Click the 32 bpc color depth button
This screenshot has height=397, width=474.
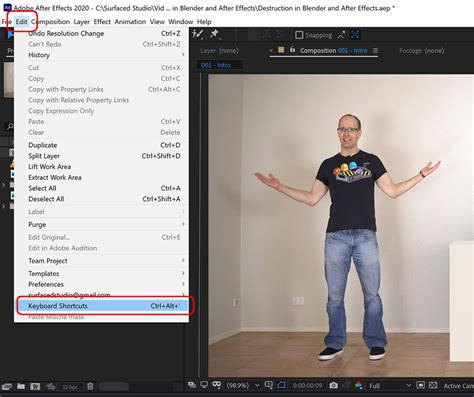pos(70,387)
